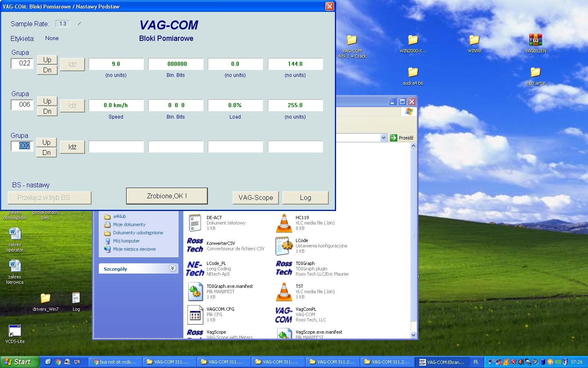Click the Zrobione, OK ! button
The height and width of the screenshot is (368, 588).
(167, 196)
